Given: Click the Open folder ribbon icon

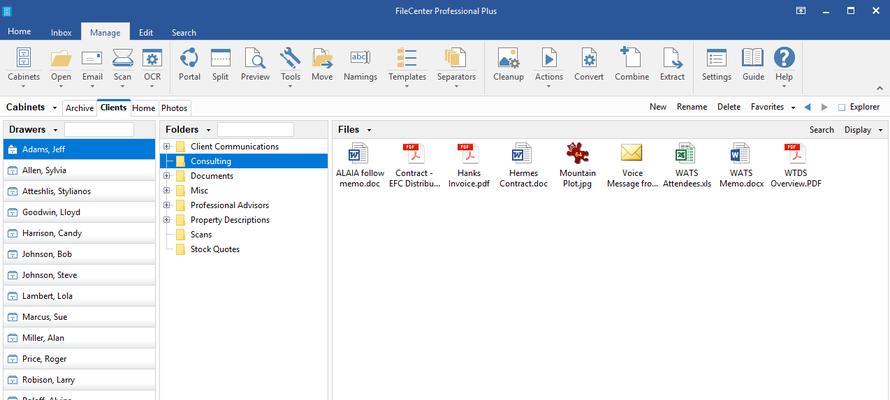Looking at the screenshot, I should pos(61,58).
